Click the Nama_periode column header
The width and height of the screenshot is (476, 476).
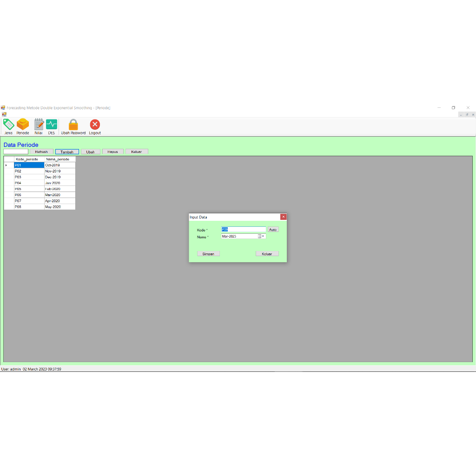(x=59, y=159)
